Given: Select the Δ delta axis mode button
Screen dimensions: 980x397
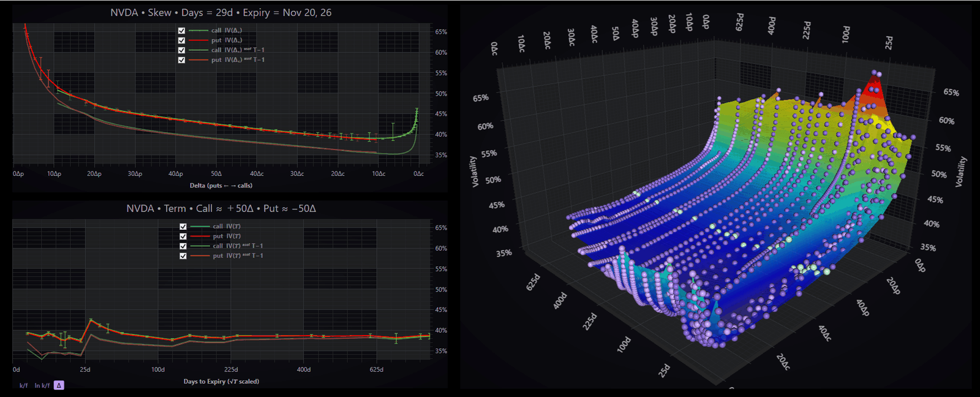Looking at the screenshot, I should click(59, 385).
